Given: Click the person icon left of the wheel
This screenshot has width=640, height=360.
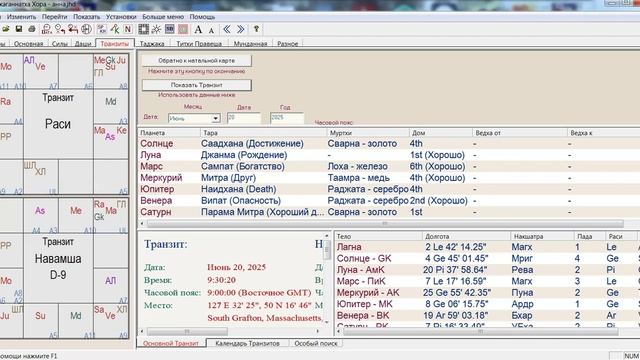Looking at the screenshot, I should pyautogui.click(x=73, y=29).
